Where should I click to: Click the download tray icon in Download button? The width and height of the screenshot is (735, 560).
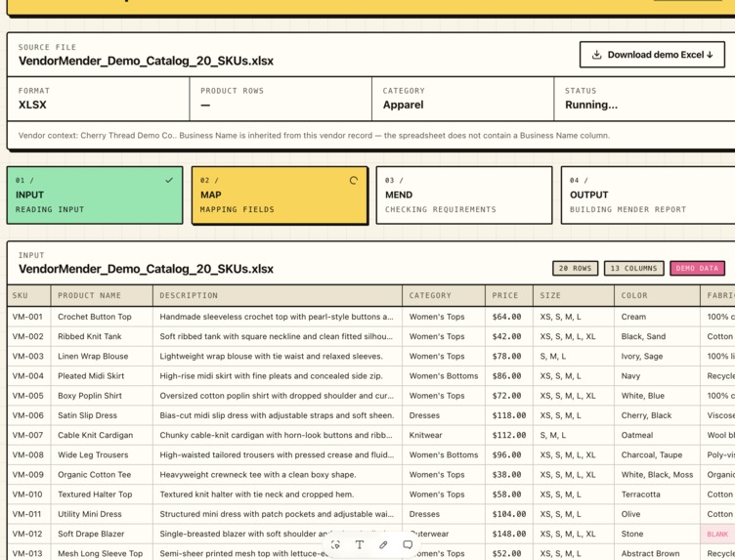click(x=596, y=55)
